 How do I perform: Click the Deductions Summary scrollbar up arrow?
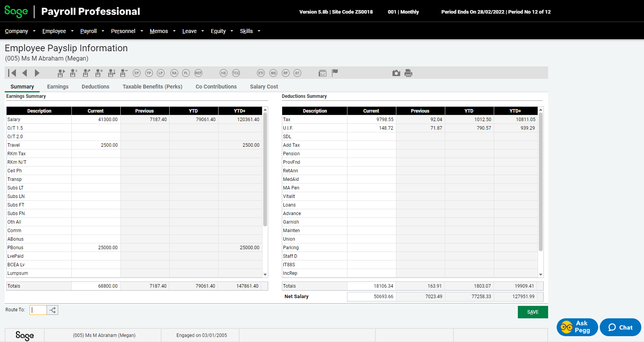[x=541, y=110]
